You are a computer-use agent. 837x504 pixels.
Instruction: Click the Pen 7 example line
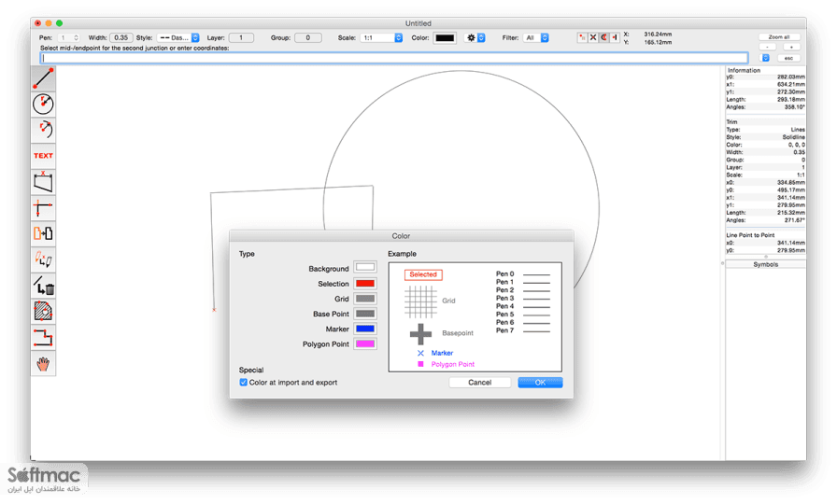[x=536, y=331]
